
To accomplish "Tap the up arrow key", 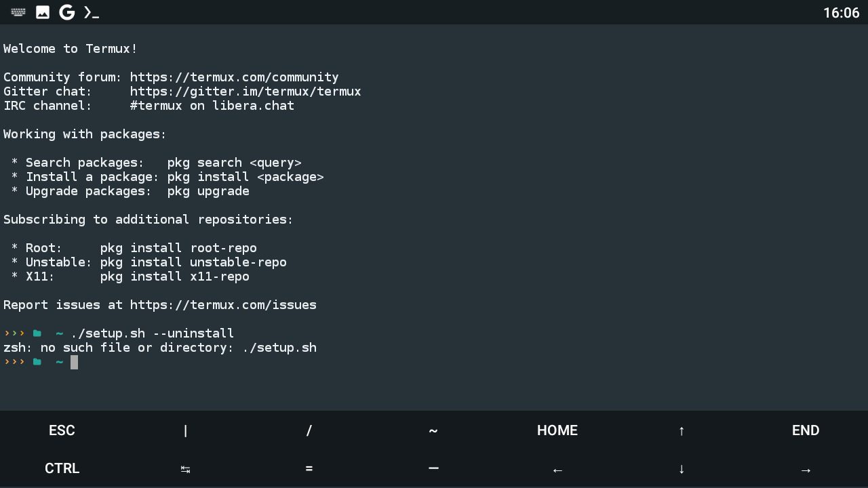I will [x=682, y=430].
